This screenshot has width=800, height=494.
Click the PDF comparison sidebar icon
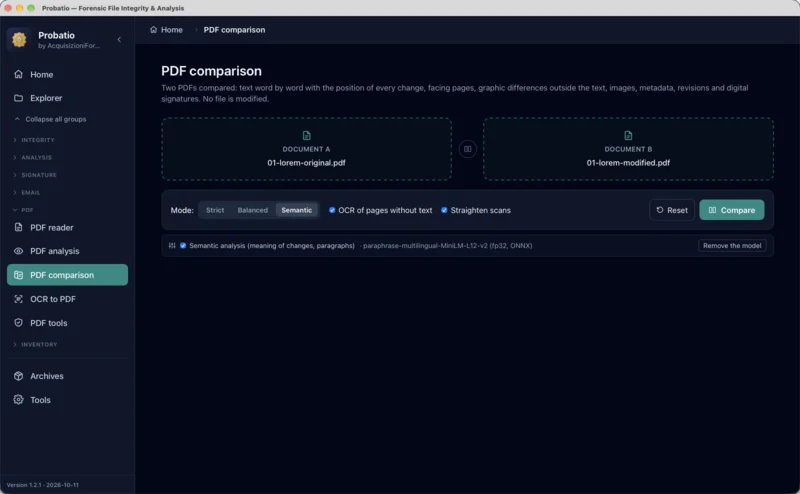point(18,275)
